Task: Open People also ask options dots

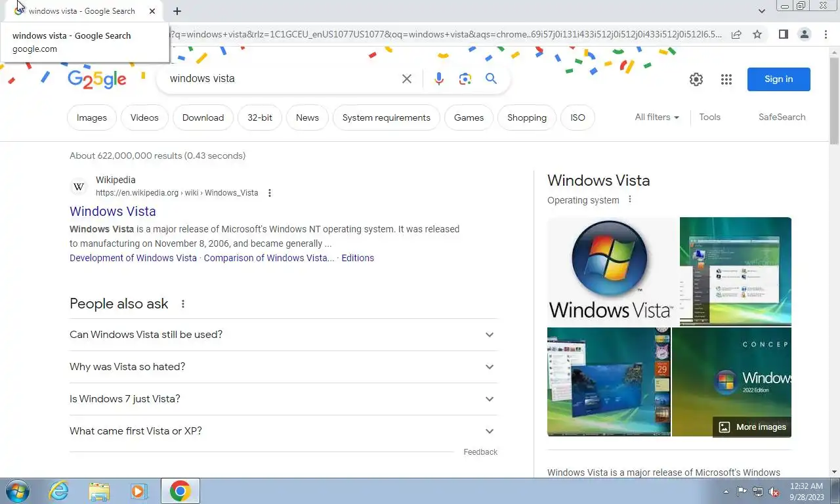Action: tap(183, 304)
